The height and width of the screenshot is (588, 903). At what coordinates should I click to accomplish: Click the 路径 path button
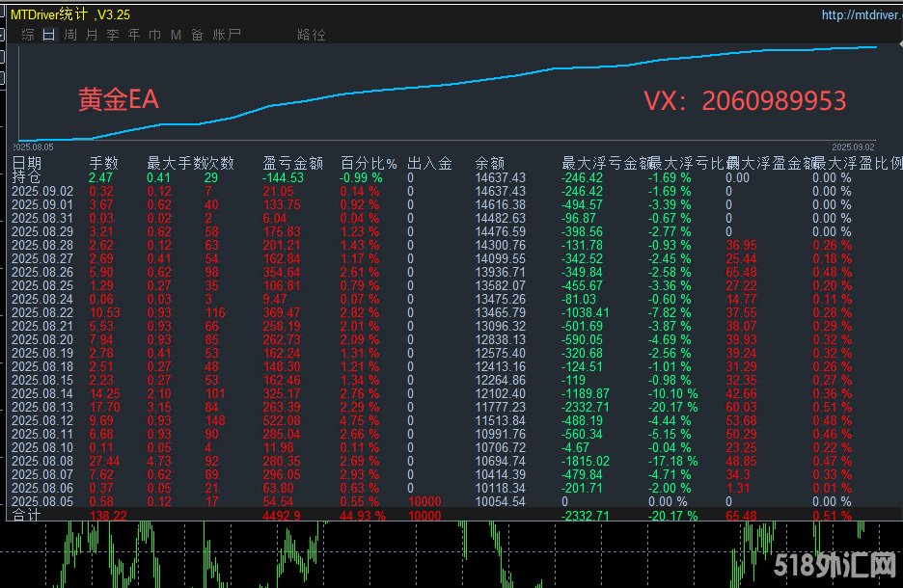point(312,35)
